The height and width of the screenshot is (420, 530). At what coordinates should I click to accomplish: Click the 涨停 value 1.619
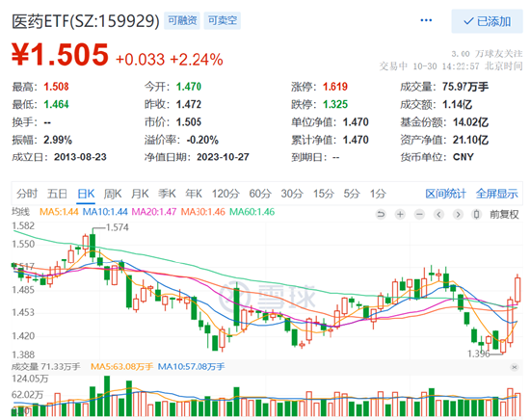[x=335, y=87]
